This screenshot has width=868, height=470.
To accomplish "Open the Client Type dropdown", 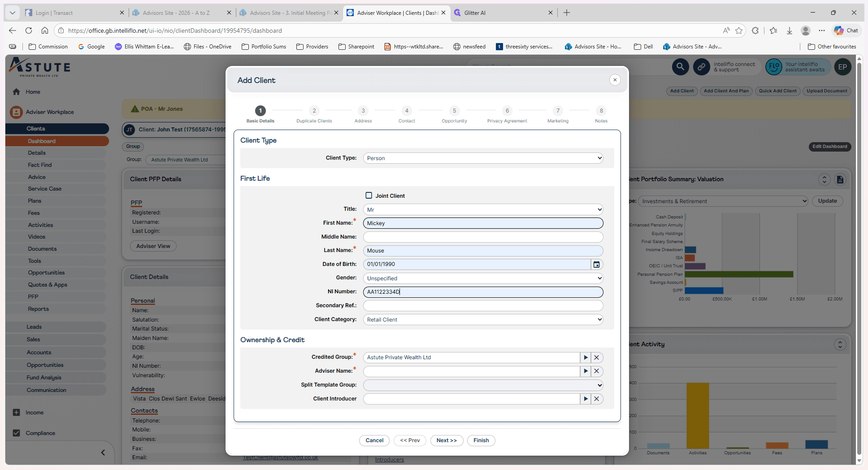I will click(483, 158).
